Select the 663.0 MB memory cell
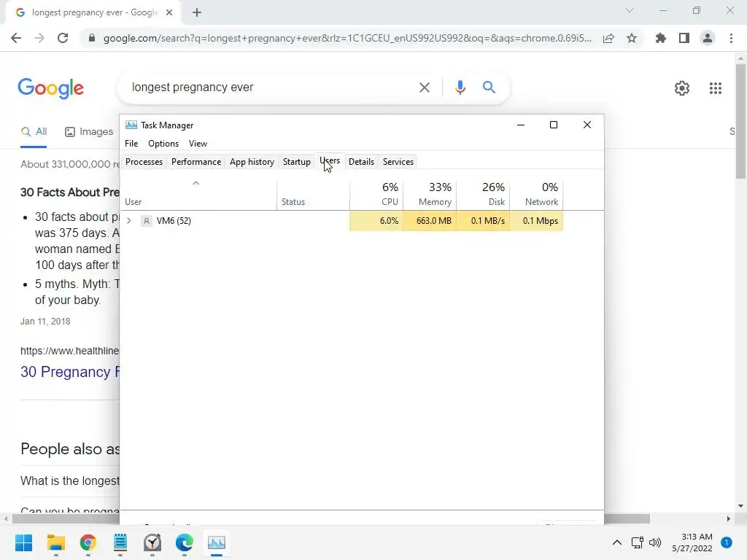 pos(430,221)
